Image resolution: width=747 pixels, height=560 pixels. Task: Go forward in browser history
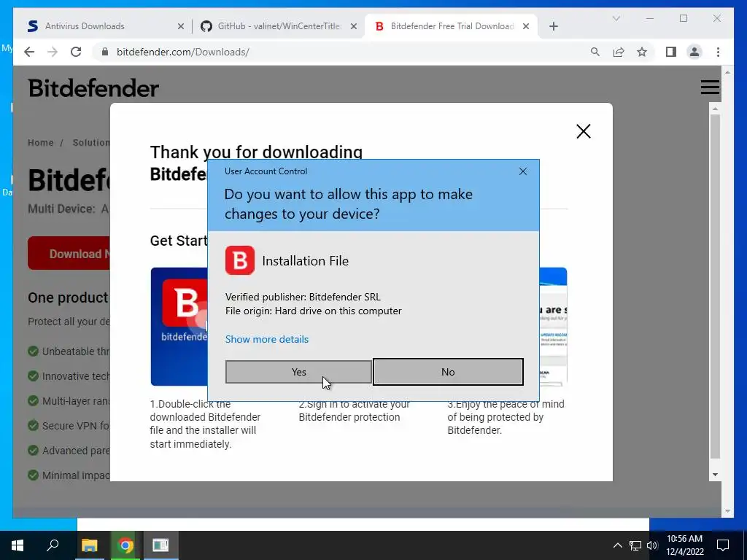53,52
